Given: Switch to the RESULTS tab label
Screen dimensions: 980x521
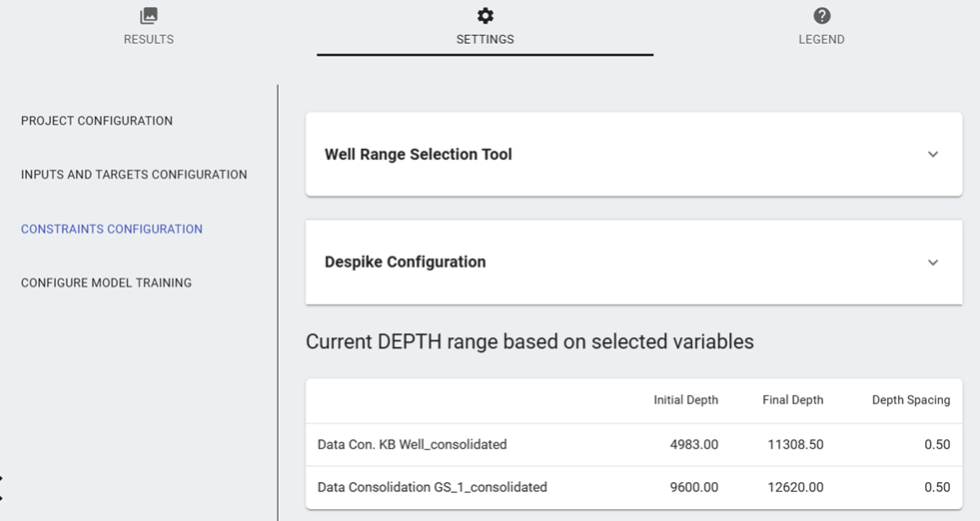Looking at the screenshot, I should click(149, 40).
